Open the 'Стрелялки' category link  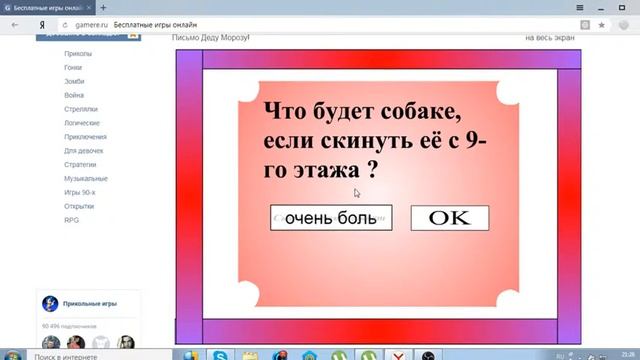(x=81, y=109)
